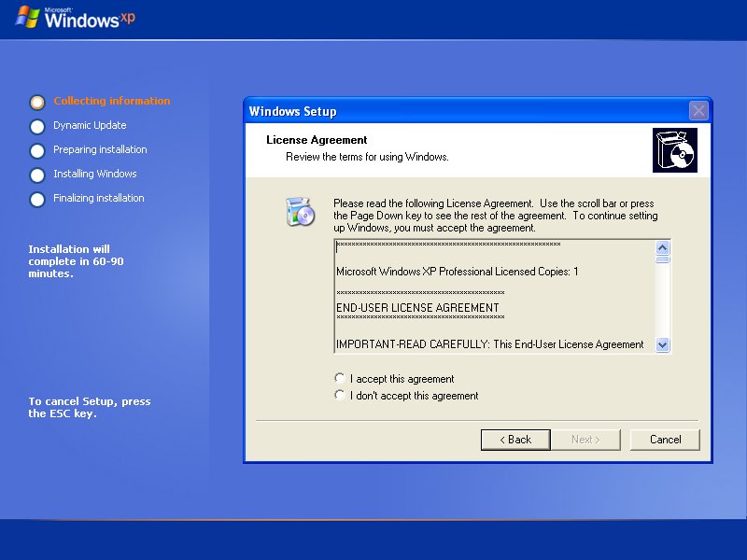Screen dimensions: 747x560
Task: Close the Windows Setup dialog
Action: click(x=698, y=111)
